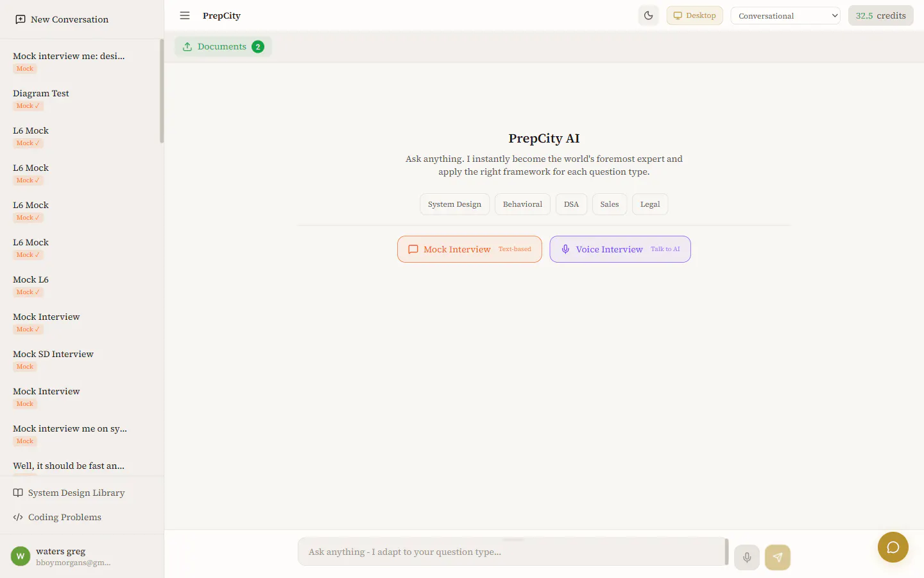Click the new conversation plus icon

coord(21,19)
